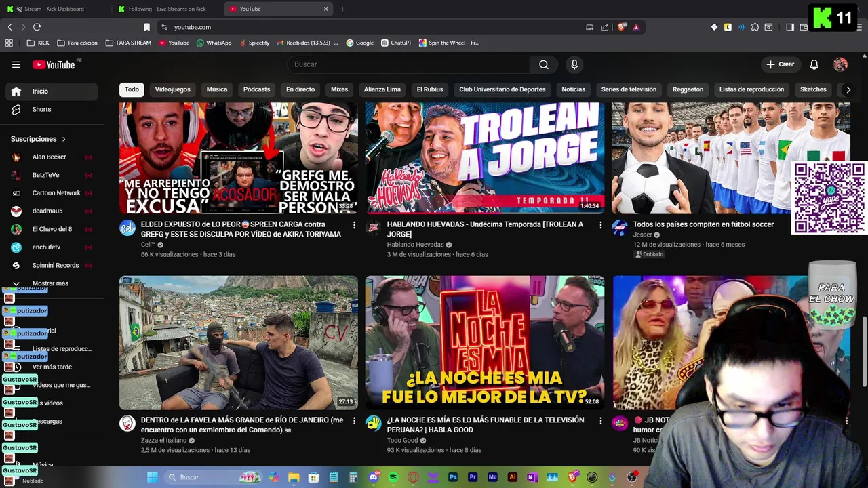Open Premiere Pro from the taskbar
The width and height of the screenshot is (868, 488).
[473, 477]
